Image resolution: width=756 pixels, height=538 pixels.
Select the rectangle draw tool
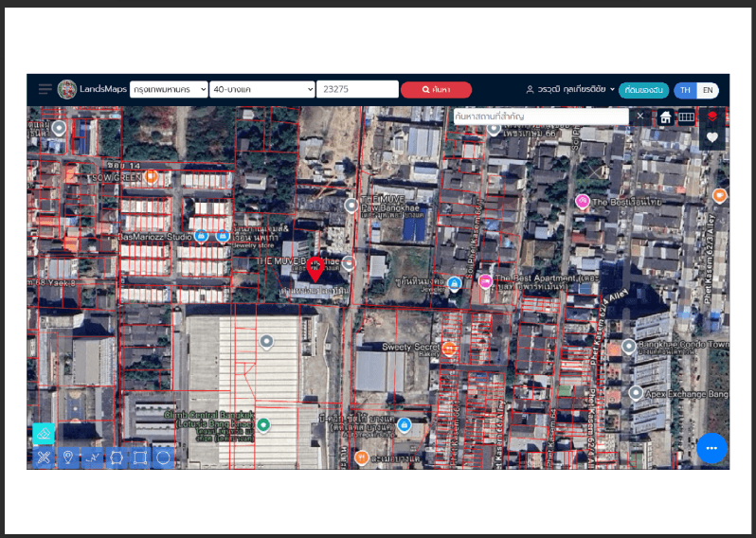coord(140,457)
